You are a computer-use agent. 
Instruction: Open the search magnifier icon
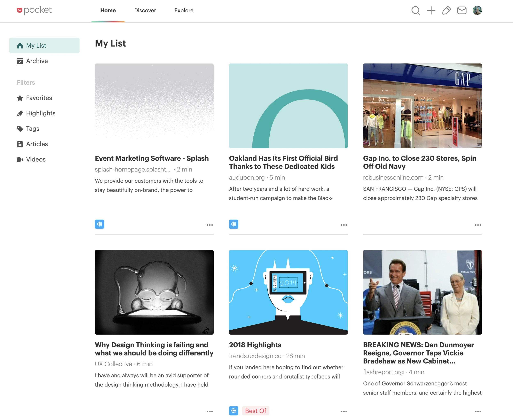[415, 10]
